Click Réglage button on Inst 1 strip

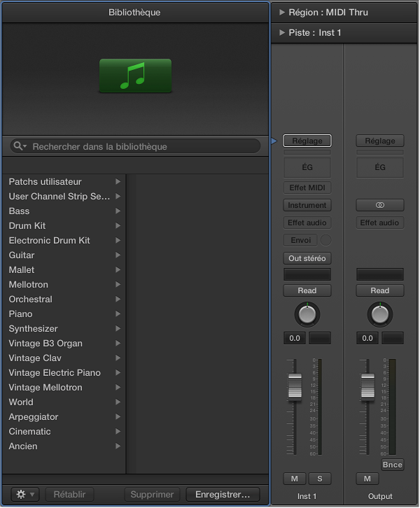point(307,141)
